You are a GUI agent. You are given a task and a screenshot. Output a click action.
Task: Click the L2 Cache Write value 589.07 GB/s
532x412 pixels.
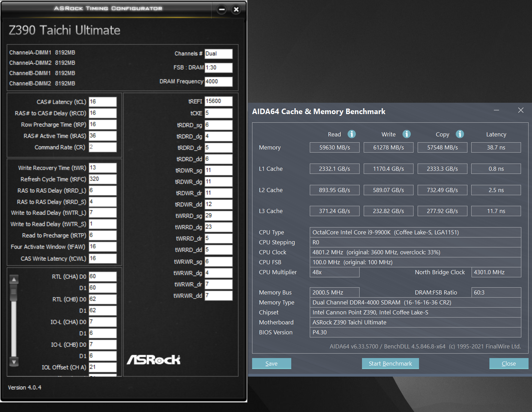(388, 190)
